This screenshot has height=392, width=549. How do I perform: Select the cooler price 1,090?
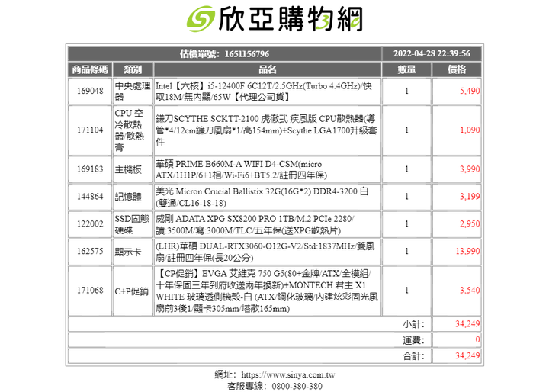click(470, 130)
